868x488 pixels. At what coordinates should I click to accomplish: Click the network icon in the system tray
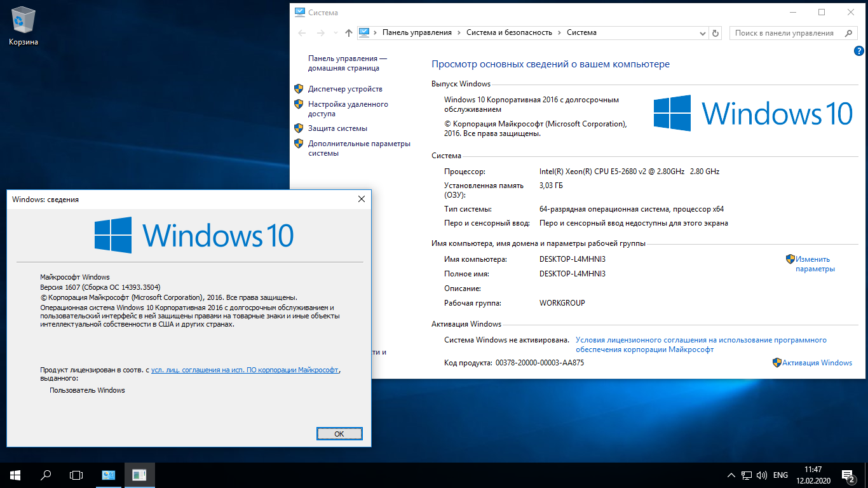pos(746,475)
